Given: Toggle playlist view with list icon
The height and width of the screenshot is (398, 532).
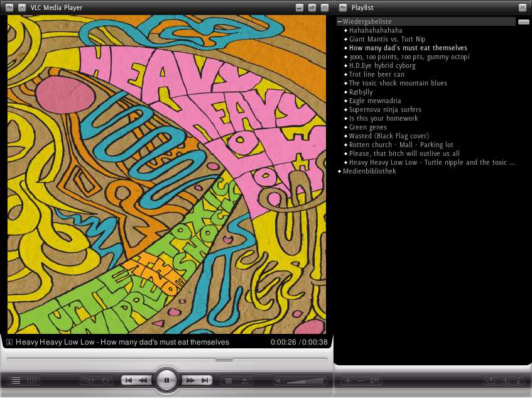Looking at the screenshot, I should point(16,380).
